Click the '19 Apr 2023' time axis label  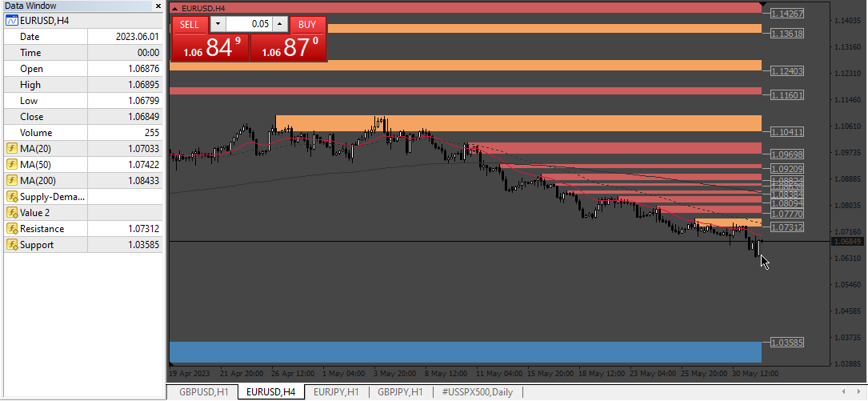[190, 373]
